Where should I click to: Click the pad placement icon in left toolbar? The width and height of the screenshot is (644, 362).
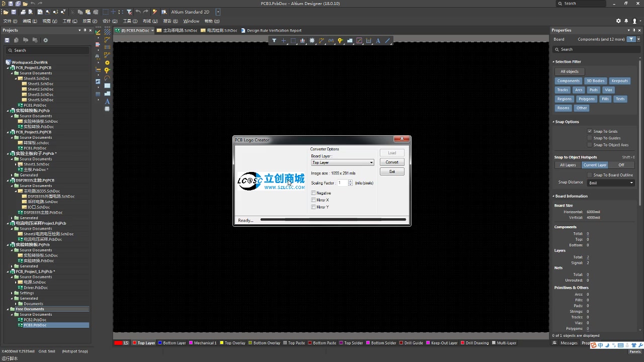click(107, 62)
